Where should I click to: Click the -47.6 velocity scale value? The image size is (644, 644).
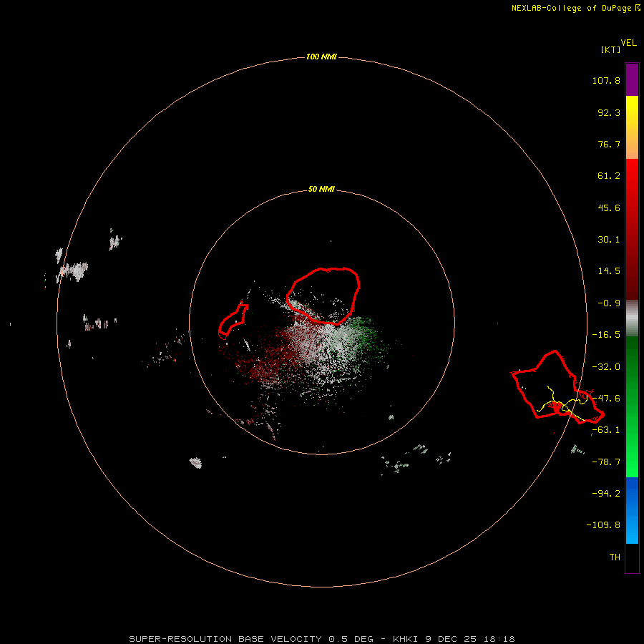pos(606,399)
